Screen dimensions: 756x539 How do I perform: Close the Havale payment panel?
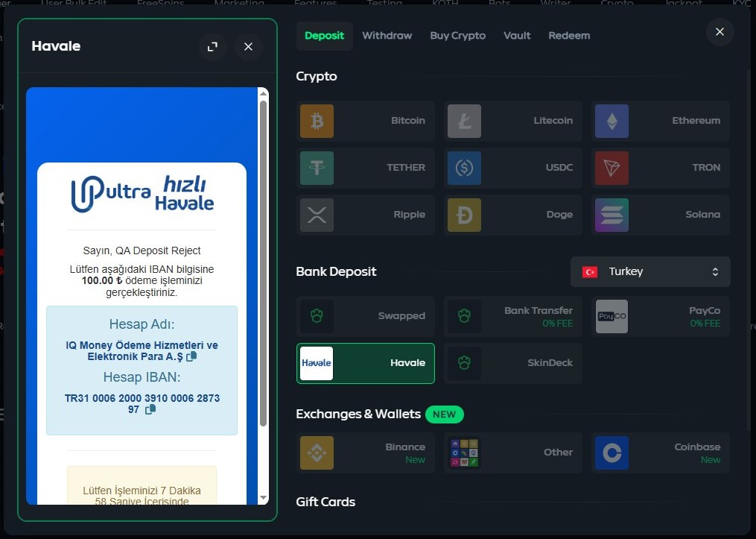(248, 47)
